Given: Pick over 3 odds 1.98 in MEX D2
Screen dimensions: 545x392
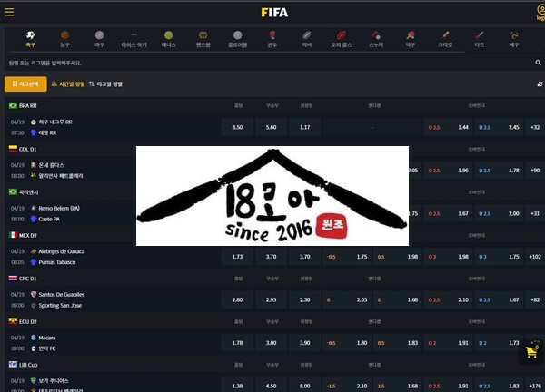Looking at the screenshot, I should pos(448,257).
